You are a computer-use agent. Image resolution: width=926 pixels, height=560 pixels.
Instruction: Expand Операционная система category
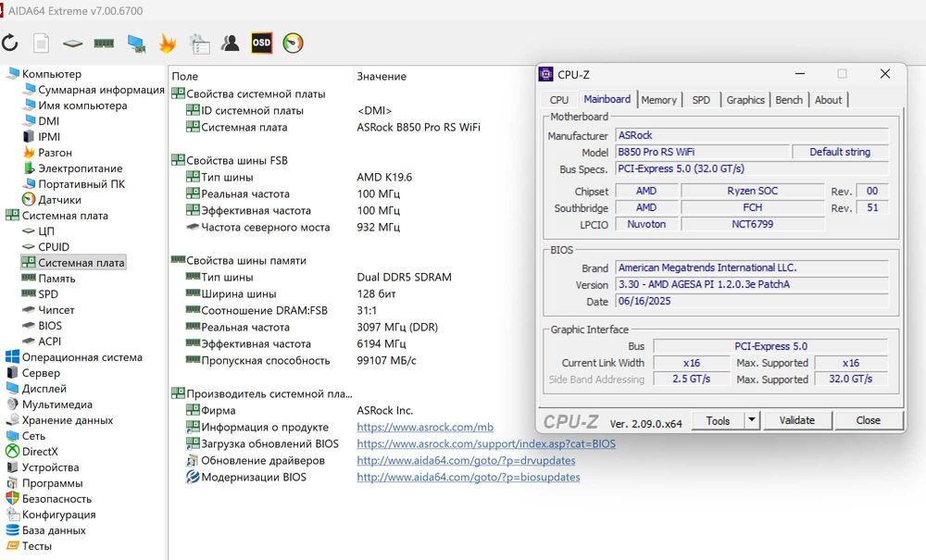coord(82,357)
